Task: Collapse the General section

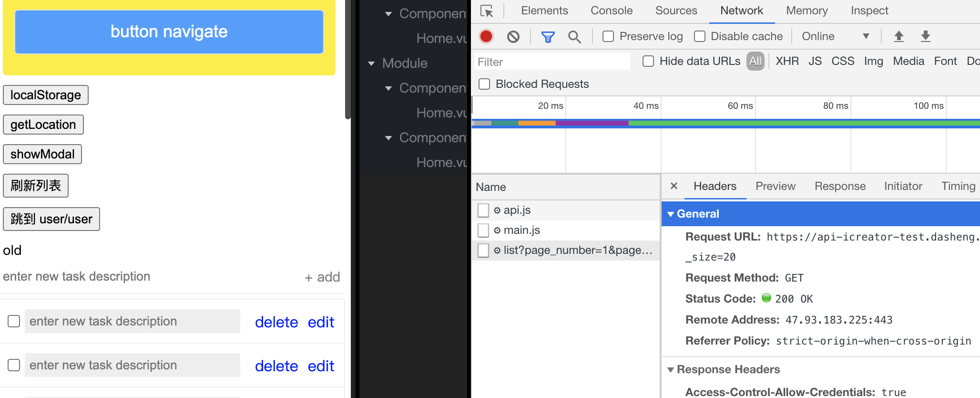Action: pyautogui.click(x=671, y=214)
